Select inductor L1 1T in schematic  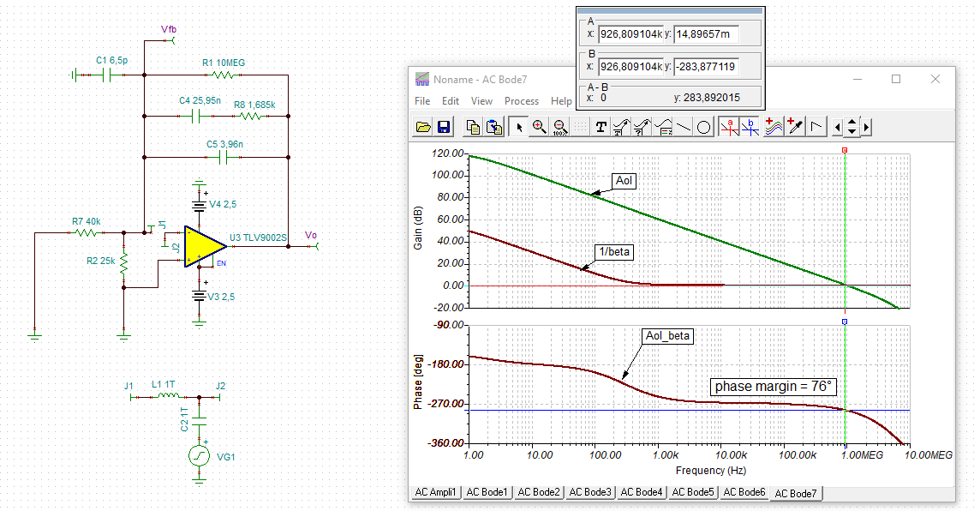point(168,397)
